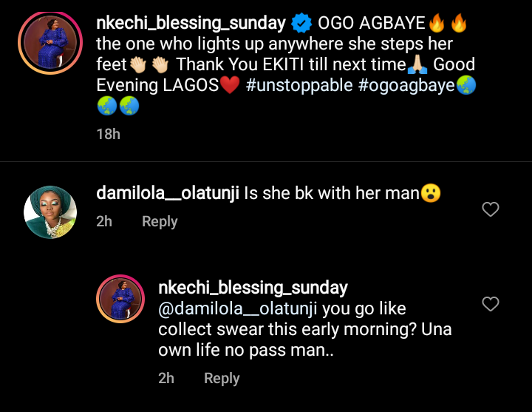Tap the blue verified badge
This screenshot has width=532, height=412.
tap(301, 24)
